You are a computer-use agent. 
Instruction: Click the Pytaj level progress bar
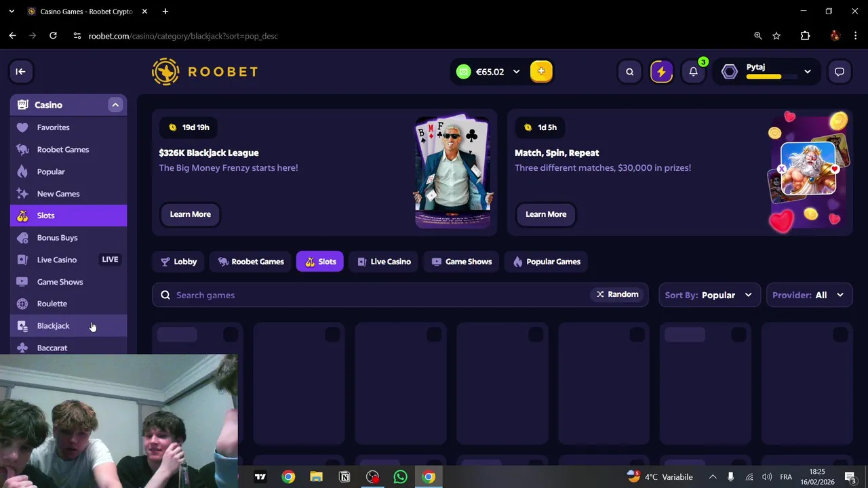pos(772,77)
